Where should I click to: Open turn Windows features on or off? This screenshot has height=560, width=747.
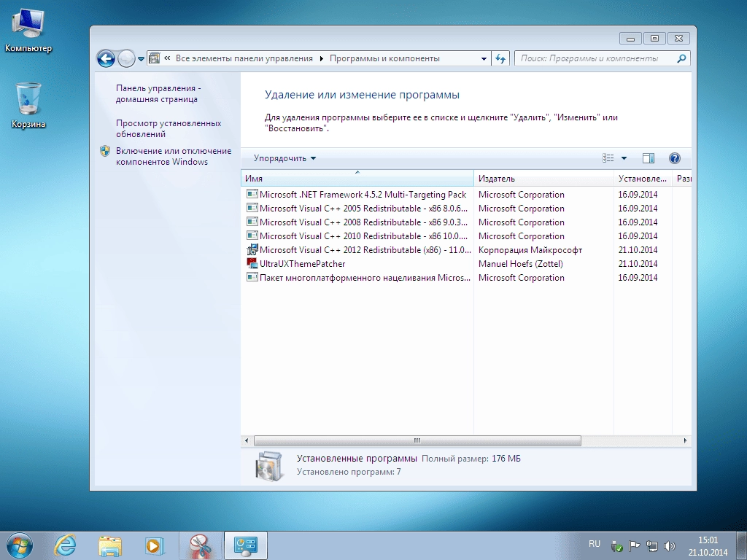pos(173,156)
